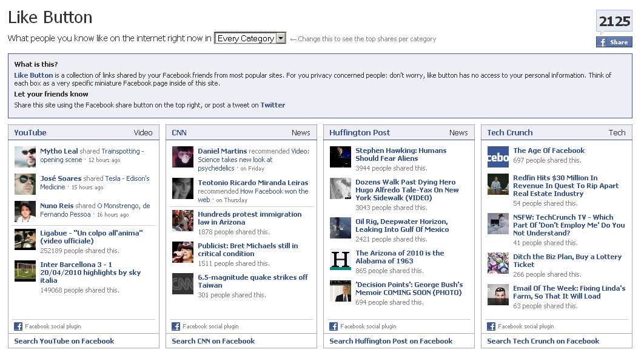Screen dimensions: 644x352
Task: Click Daniel Martins' profile thumbnail
Action: point(183,157)
